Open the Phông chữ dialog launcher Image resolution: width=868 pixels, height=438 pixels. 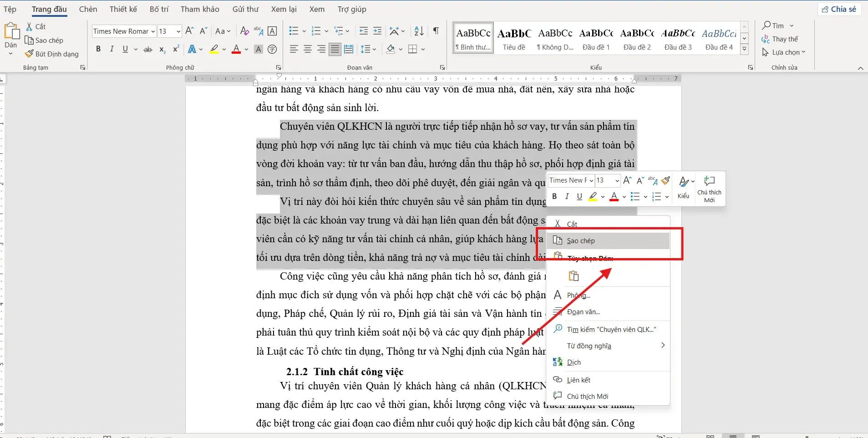tap(278, 67)
